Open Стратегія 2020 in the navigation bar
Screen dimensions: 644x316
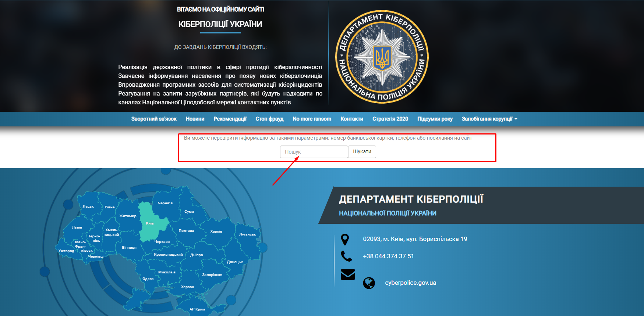[390, 119]
